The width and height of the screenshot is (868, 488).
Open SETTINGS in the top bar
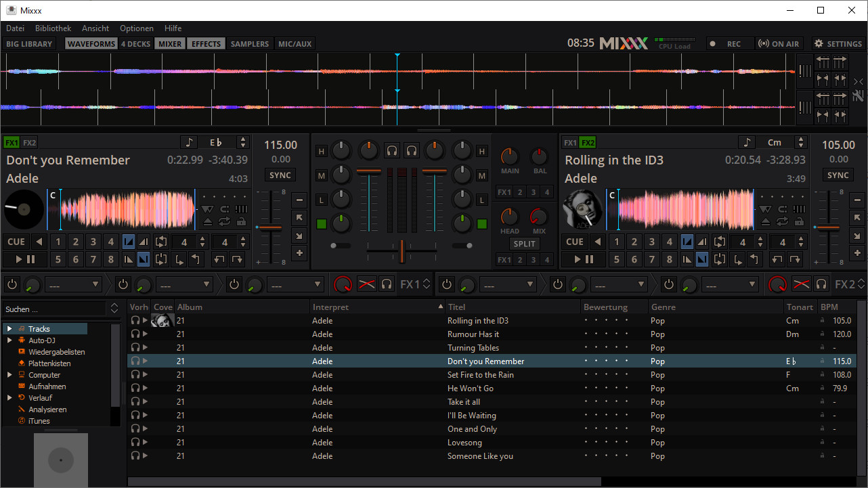coord(838,44)
